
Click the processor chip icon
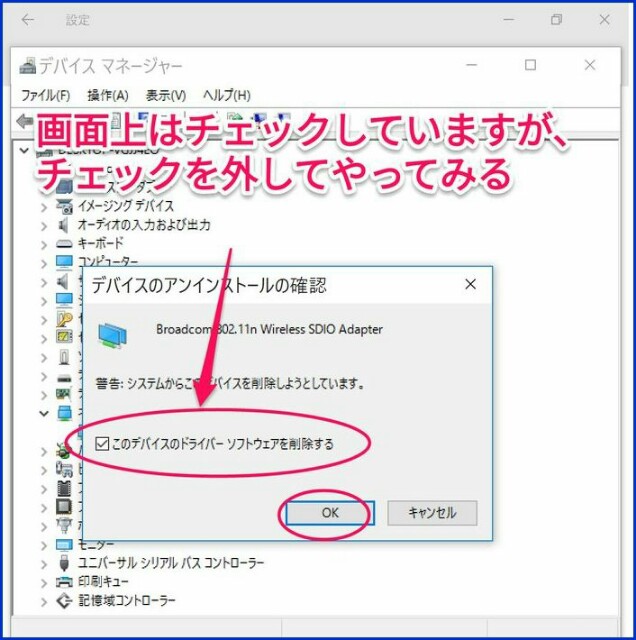point(64,507)
